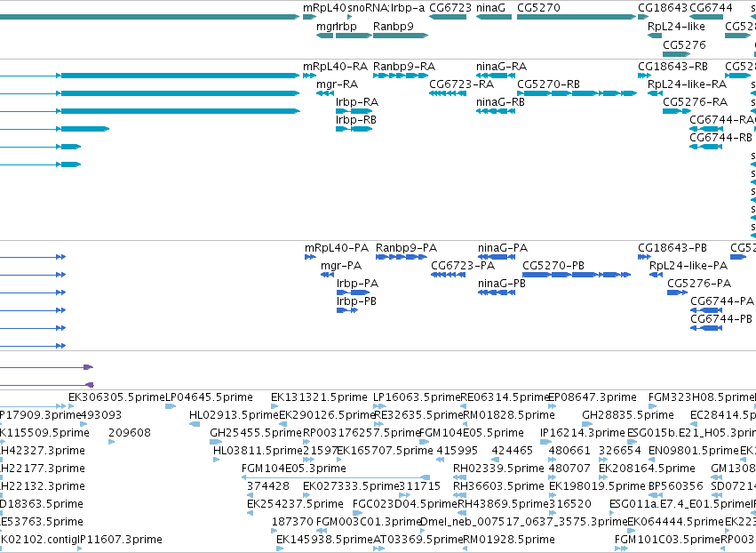Select the ninaG-RB transcript label
The image size is (756, 553).
pos(500,102)
